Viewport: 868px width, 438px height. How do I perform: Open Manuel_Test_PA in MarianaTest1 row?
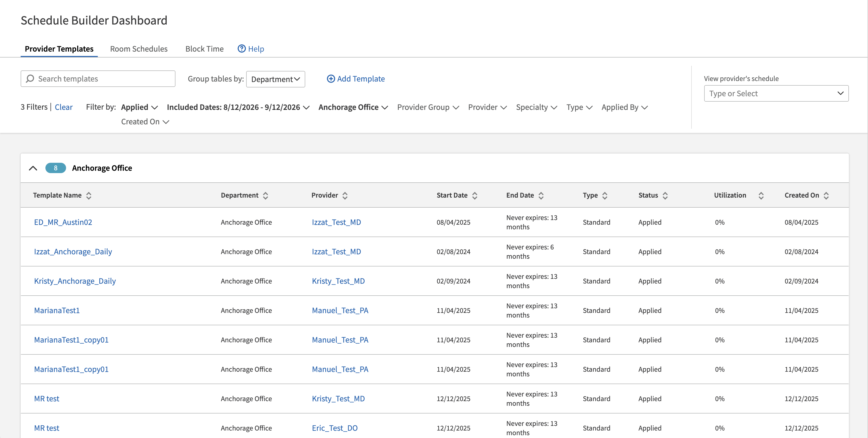pos(340,310)
